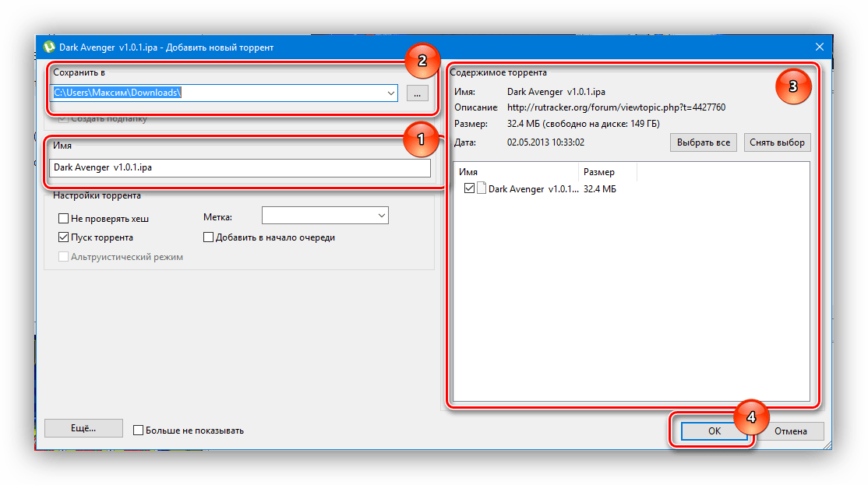Sort files by the 'Имя' column header
Screen dimensions: 868x485
pos(516,172)
